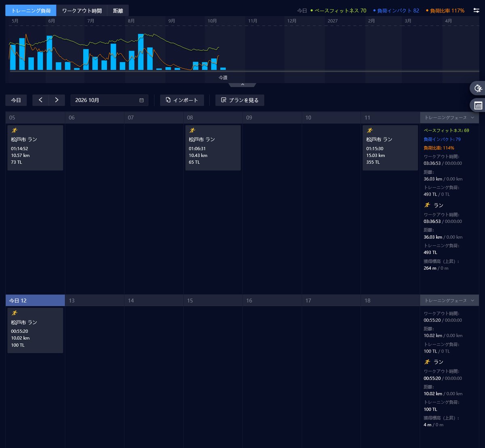Select the 今日 12 day header
485x448 pixels.
(35, 300)
